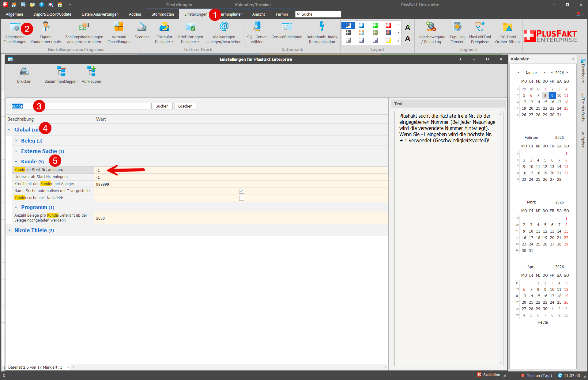The width and height of the screenshot is (588, 380).
Task: Click the Suchen button
Action: click(162, 106)
